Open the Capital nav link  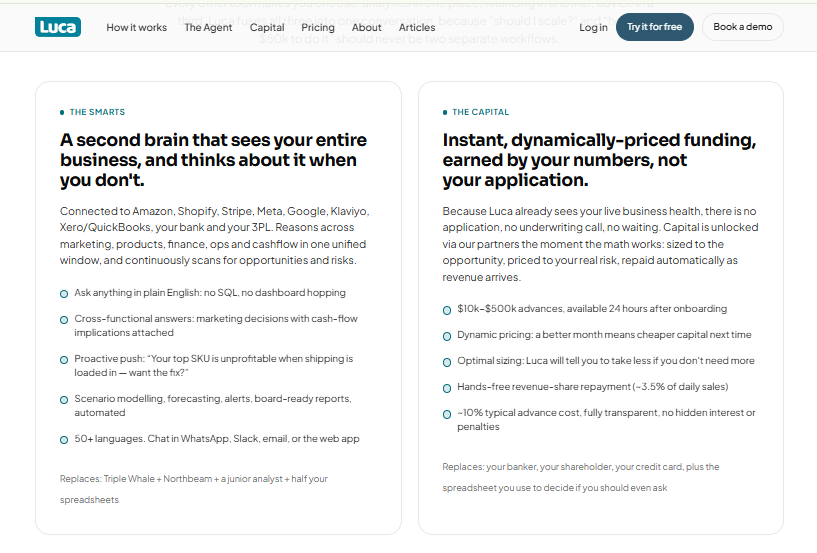pos(267,27)
